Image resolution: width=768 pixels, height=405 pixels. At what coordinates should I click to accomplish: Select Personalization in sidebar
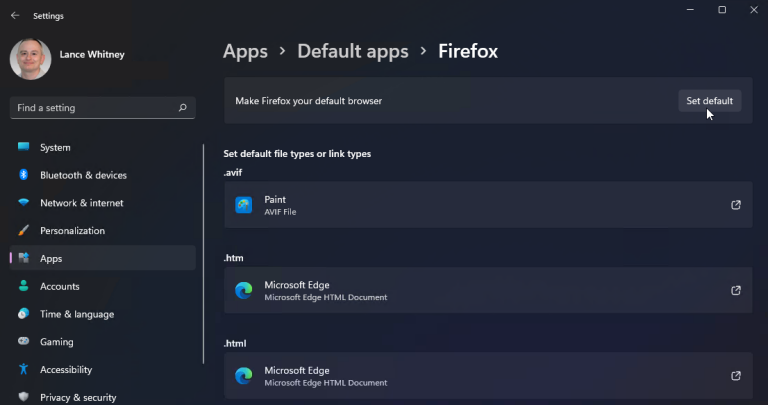(x=72, y=231)
